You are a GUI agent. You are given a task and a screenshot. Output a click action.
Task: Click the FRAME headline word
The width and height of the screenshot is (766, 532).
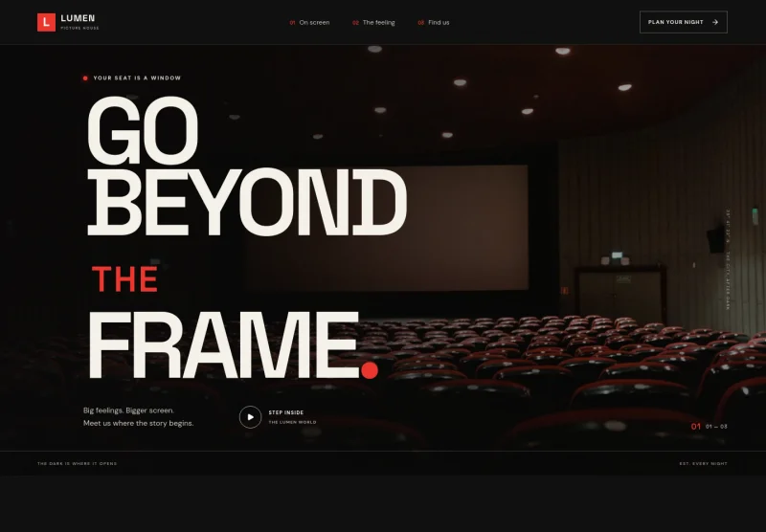coord(223,345)
